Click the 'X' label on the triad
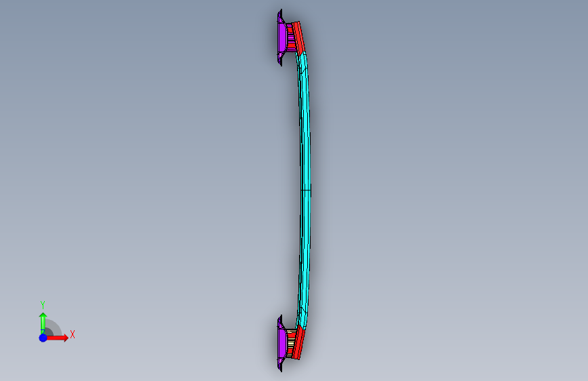This screenshot has height=381, width=588. coord(73,334)
